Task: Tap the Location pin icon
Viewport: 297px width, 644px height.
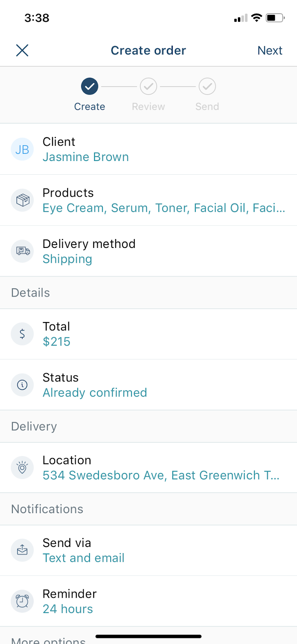Action: click(x=22, y=467)
